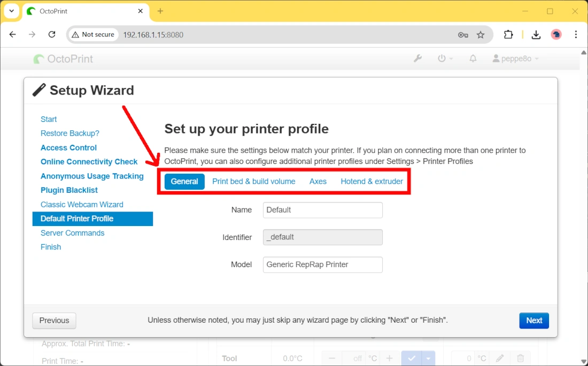This screenshot has width=588, height=366.
Task: Click the browser back arrow
Action: click(x=12, y=35)
